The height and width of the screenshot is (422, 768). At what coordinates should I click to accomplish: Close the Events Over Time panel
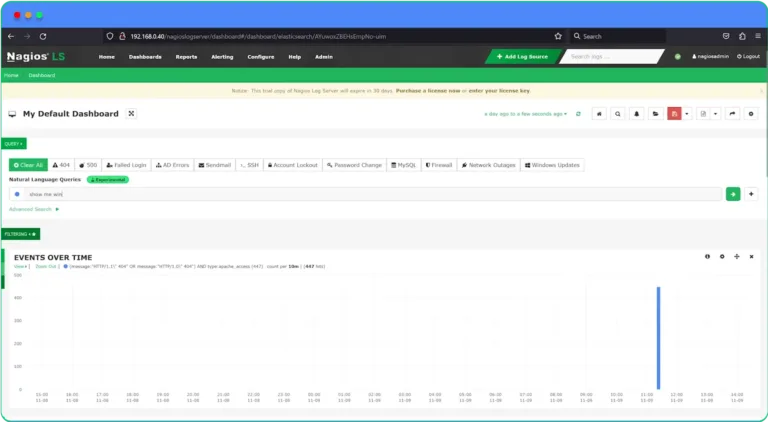[751, 257]
